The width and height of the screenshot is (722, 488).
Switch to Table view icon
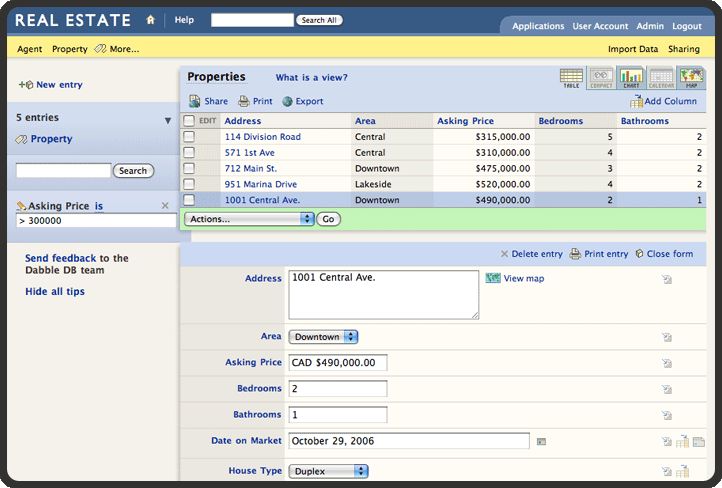pos(571,77)
